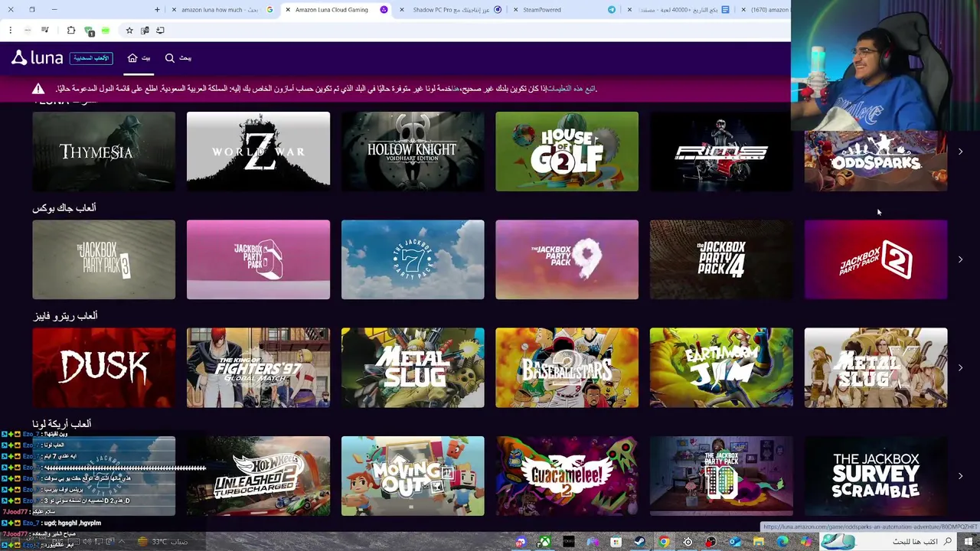Screen dimensions: 980x551
Task: Open the Luna home tab
Action: click(x=139, y=58)
